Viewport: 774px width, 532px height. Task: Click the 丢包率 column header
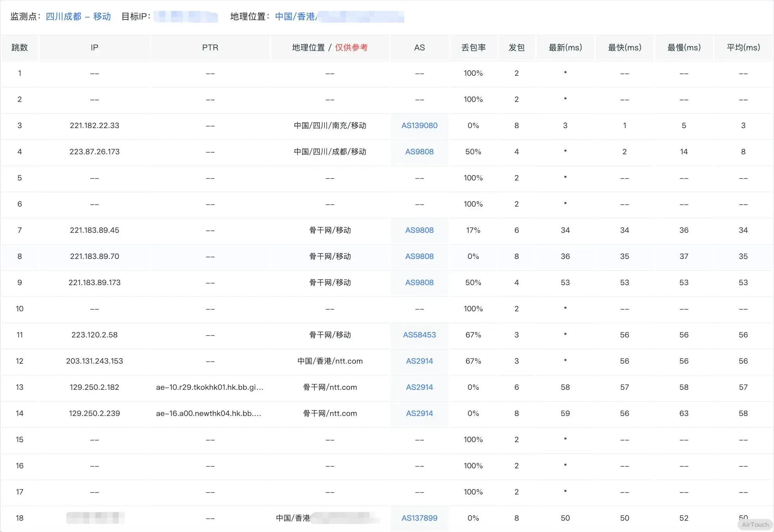point(473,48)
